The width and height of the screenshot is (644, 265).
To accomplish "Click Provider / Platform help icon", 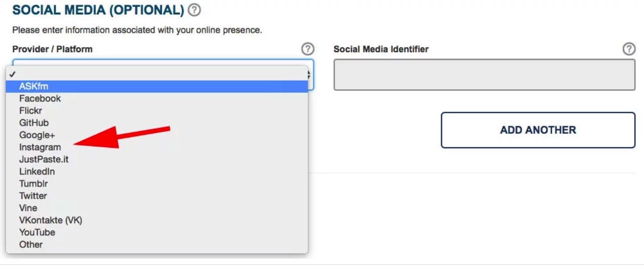I will coord(308,49).
